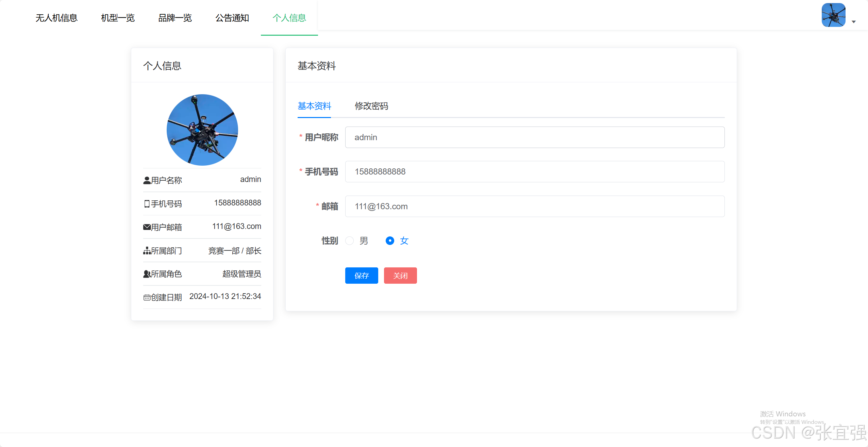Select the 女 gender radio button

(389, 241)
